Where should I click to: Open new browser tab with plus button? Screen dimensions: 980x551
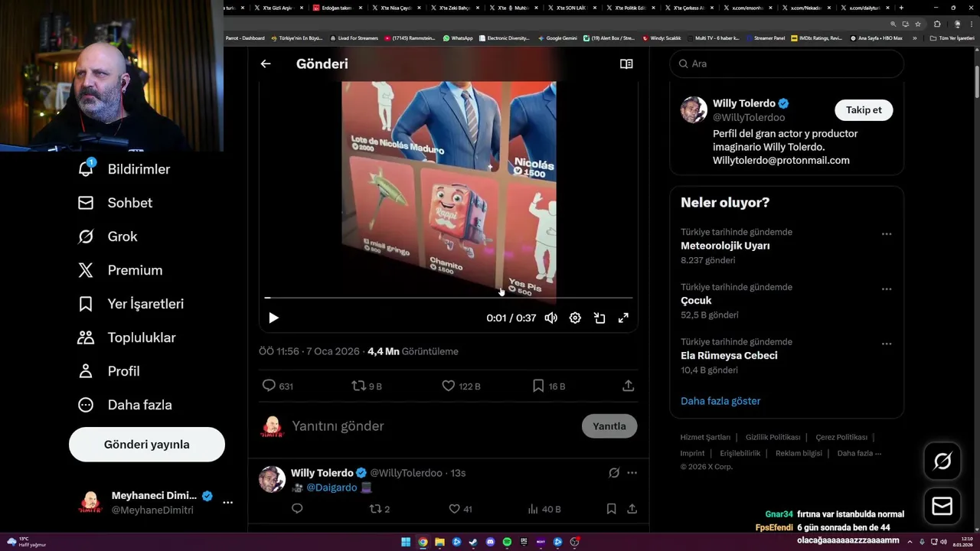(x=901, y=8)
